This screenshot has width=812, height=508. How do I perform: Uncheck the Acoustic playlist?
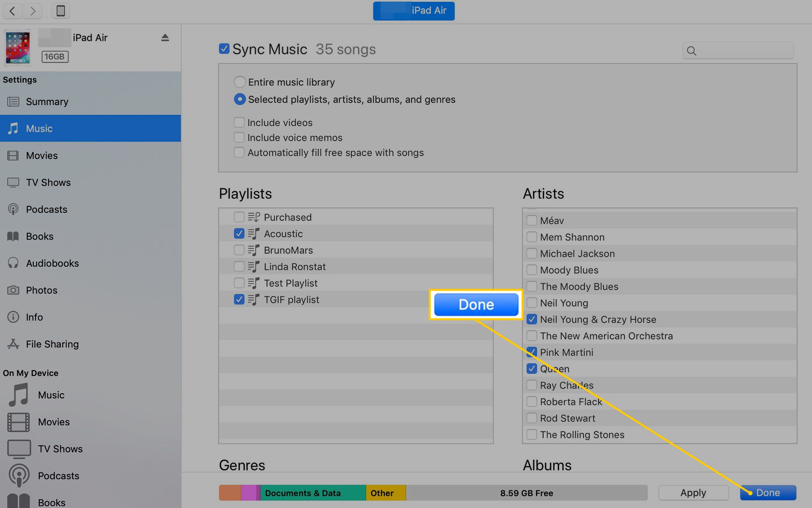coord(239,234)
